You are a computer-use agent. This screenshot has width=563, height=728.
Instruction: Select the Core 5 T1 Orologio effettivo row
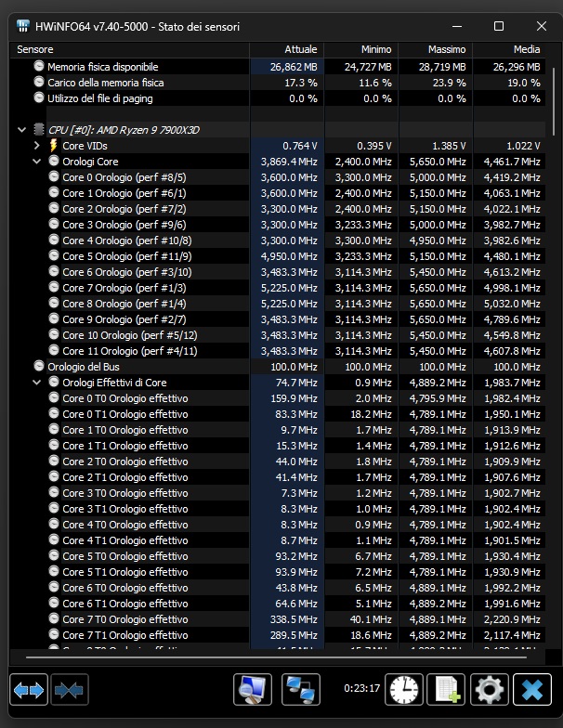[278, 572]
